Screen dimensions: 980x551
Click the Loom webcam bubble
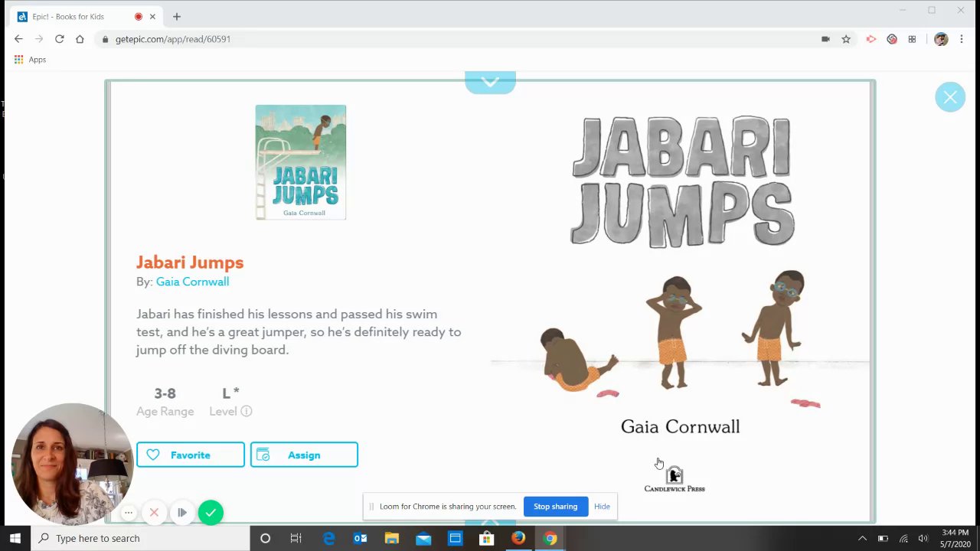point(72,464)
